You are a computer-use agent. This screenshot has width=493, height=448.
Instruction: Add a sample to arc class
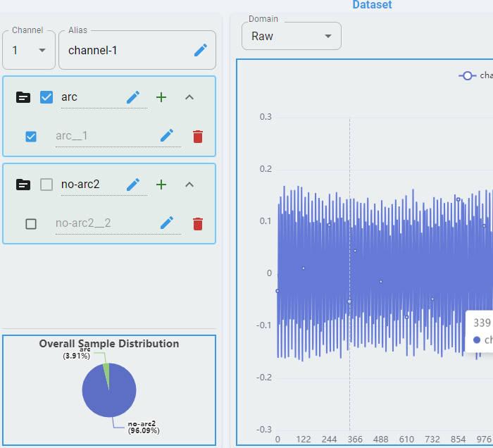(161, 97)
